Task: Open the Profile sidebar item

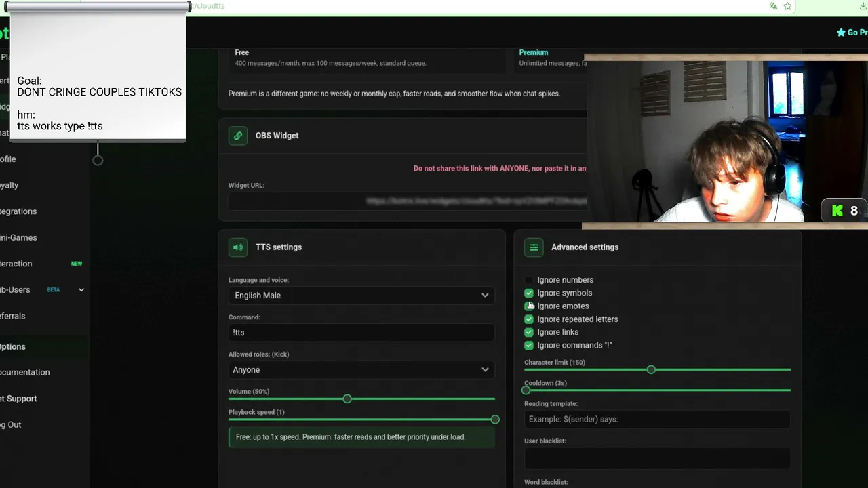Action: coord(8,159)
